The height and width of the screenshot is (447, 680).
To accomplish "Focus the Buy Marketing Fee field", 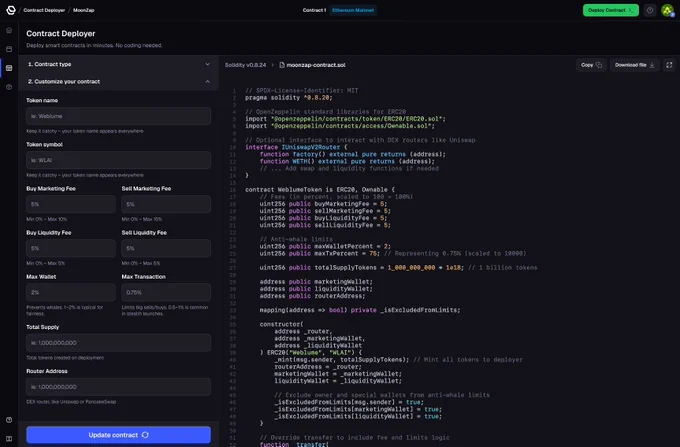I will 71,204.
